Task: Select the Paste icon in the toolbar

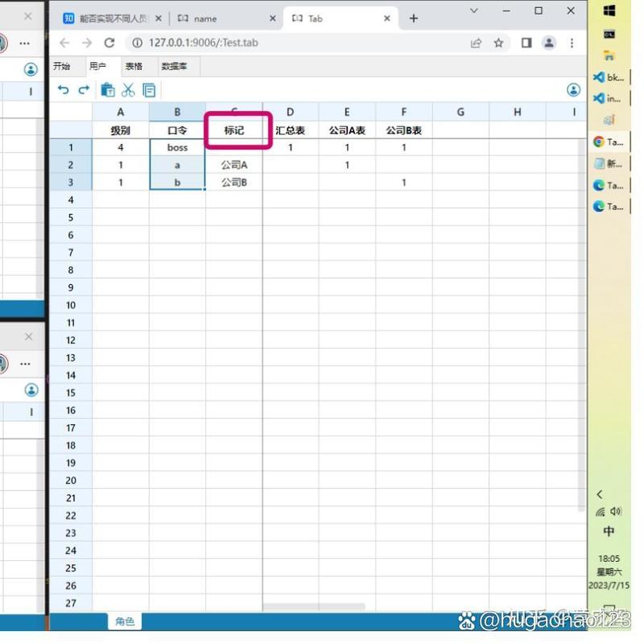Action: point(109,90)
